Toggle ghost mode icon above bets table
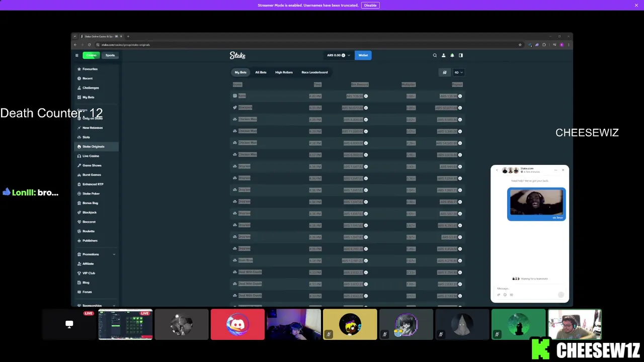 (444, 72)
